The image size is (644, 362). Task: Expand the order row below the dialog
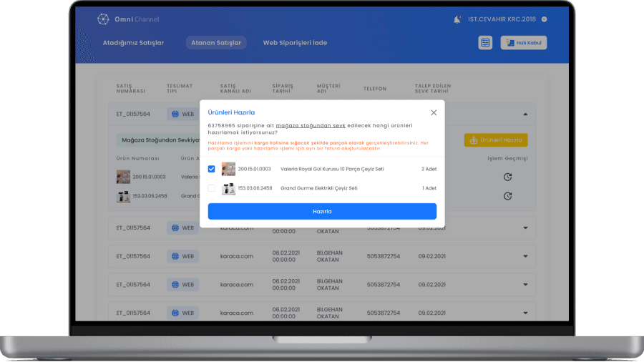point(526,228)
